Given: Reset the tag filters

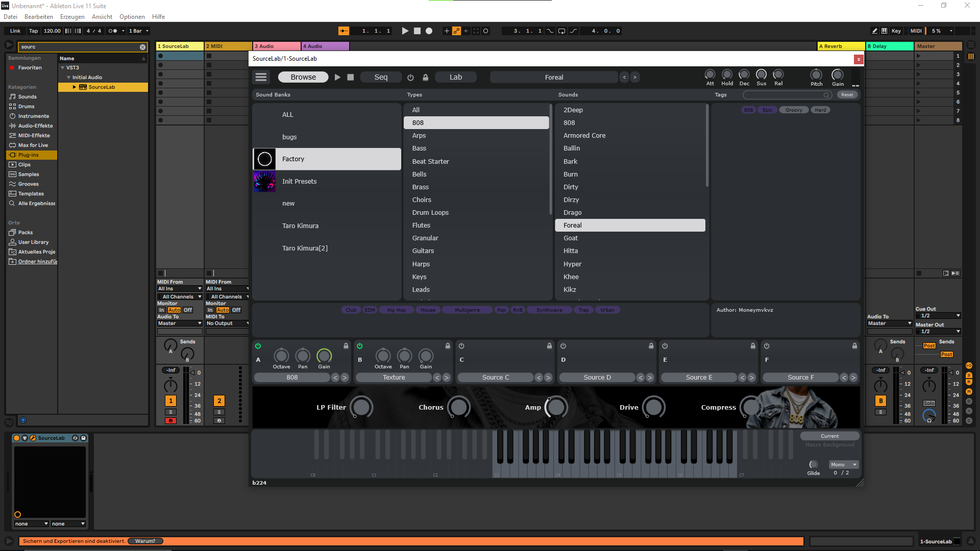Looking at the screenshot, I should [x=847, y=95].
